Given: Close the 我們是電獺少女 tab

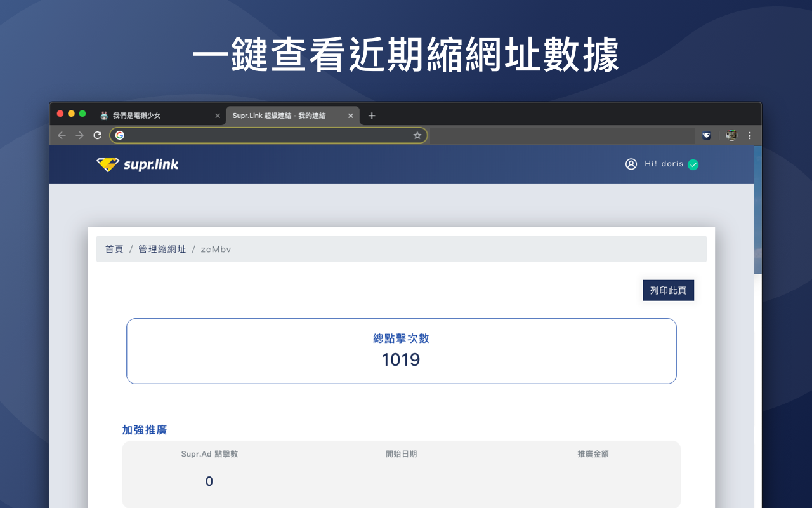Looking at the screenshot, I should tap(218, 116).
